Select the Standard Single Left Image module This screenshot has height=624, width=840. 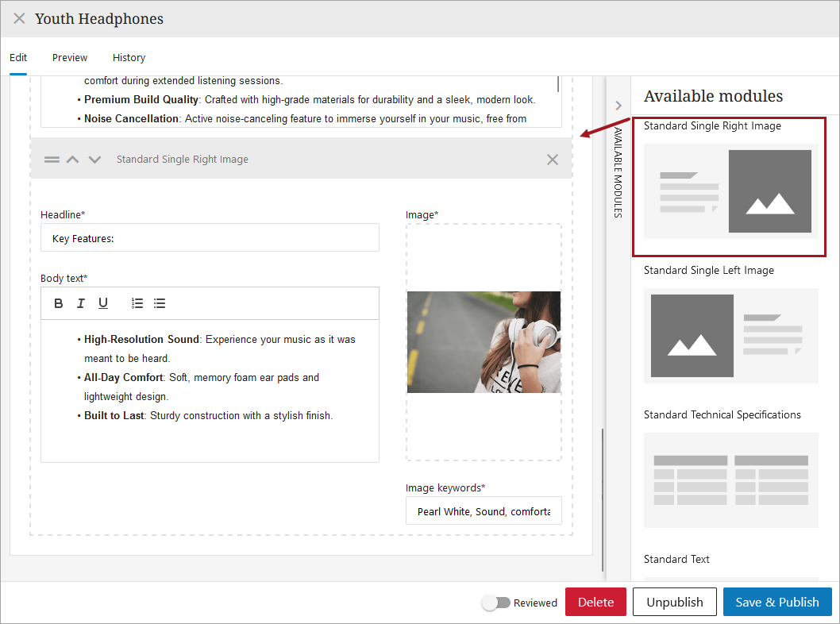[730, 335]
